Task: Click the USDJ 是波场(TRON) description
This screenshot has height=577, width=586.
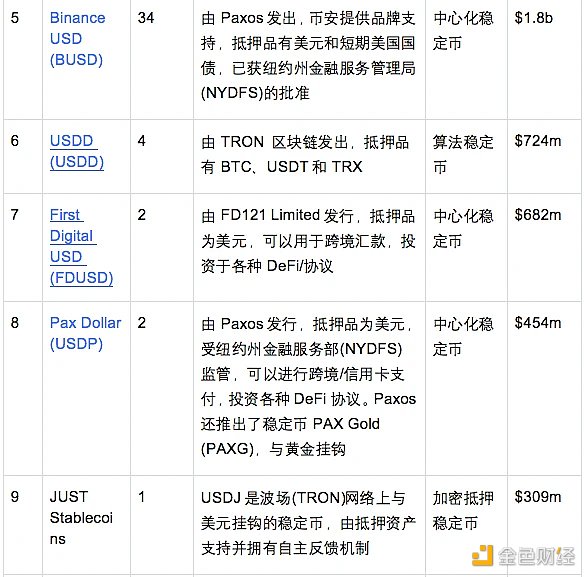Action: click(x=308, y=523)
